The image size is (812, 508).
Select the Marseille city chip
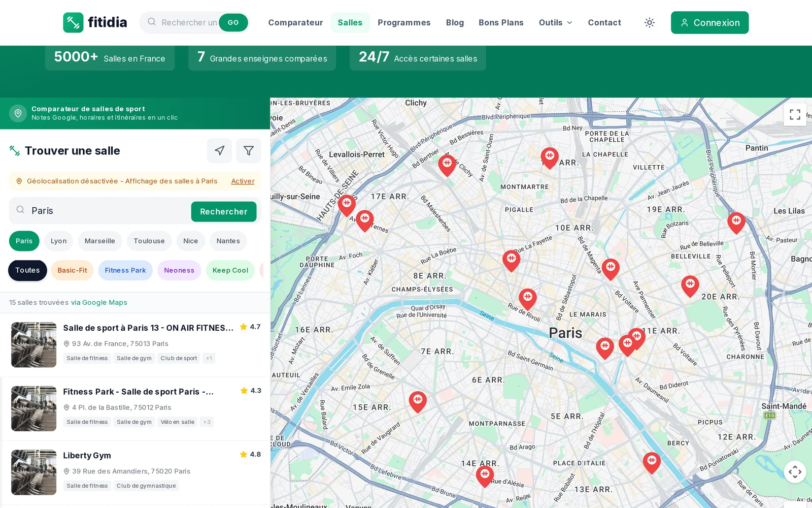pos(99,241)
